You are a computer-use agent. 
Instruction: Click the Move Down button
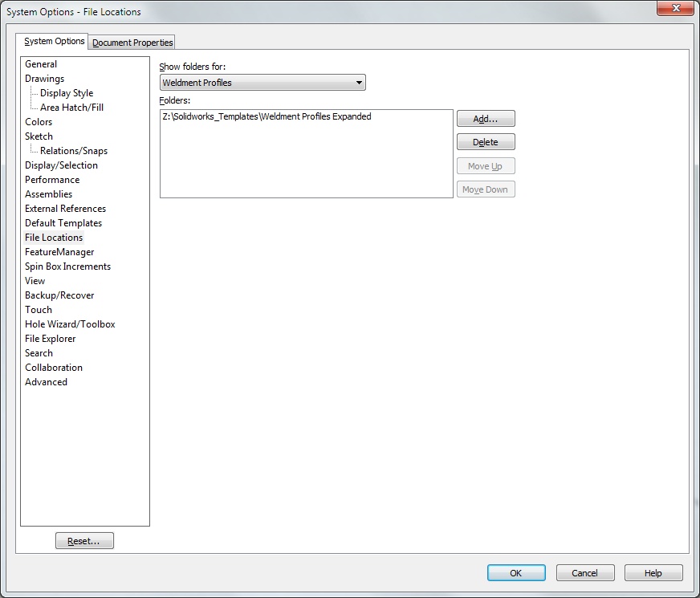[486, 189]
